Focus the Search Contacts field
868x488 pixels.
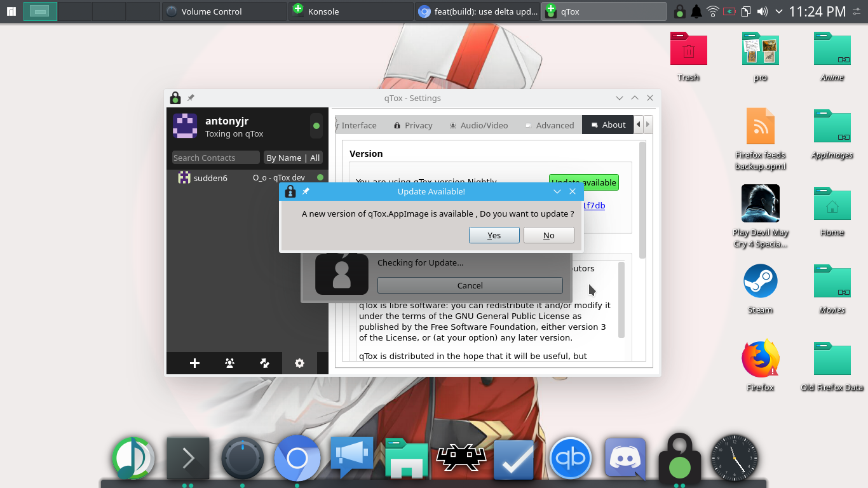point(215,158)
